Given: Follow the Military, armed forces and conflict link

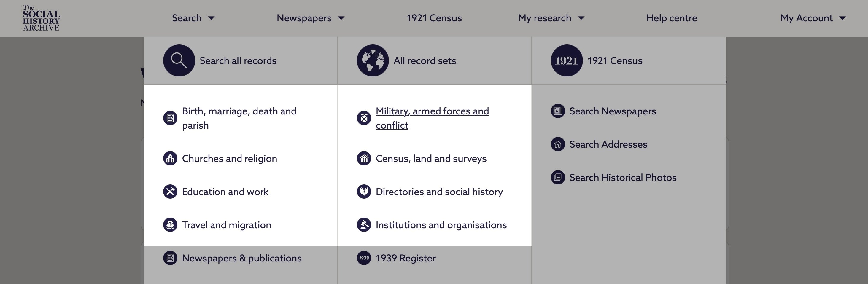Looking at the screenshot, I should coord(432,118).
